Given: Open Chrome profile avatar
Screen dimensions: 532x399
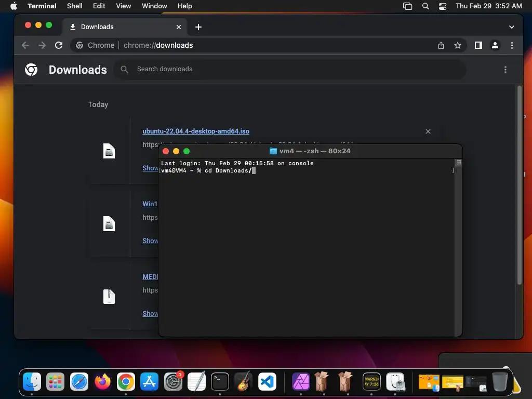Looking at the screenshot, I should pos(495,45).
